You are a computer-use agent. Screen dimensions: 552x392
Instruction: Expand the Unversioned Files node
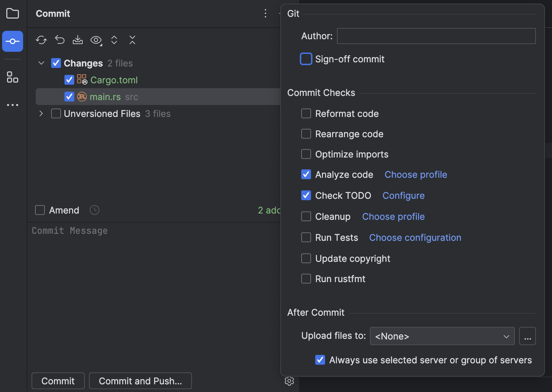point(41,114)
